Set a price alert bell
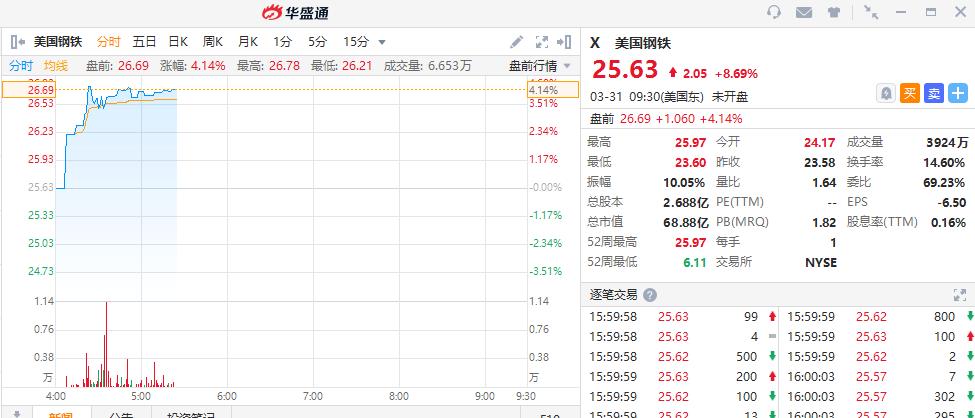Viewport: 975px width, 418px height. point(885,93)
